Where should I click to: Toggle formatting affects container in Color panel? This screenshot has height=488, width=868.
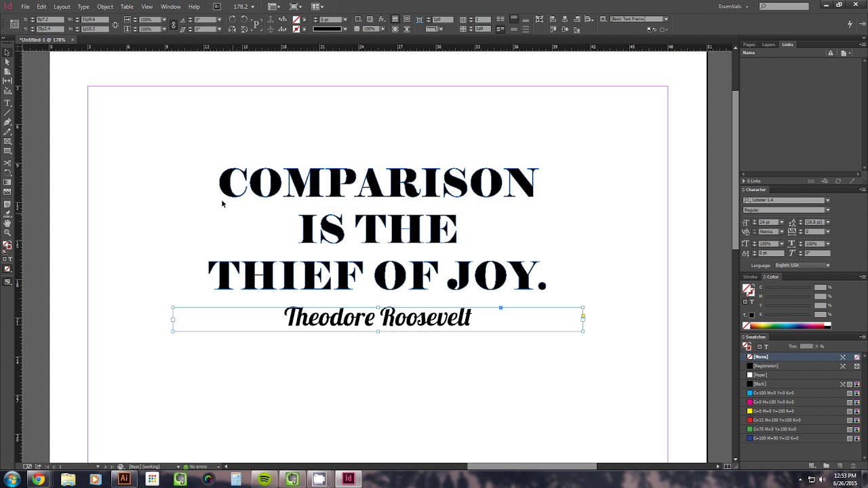[x=745, y=302]
